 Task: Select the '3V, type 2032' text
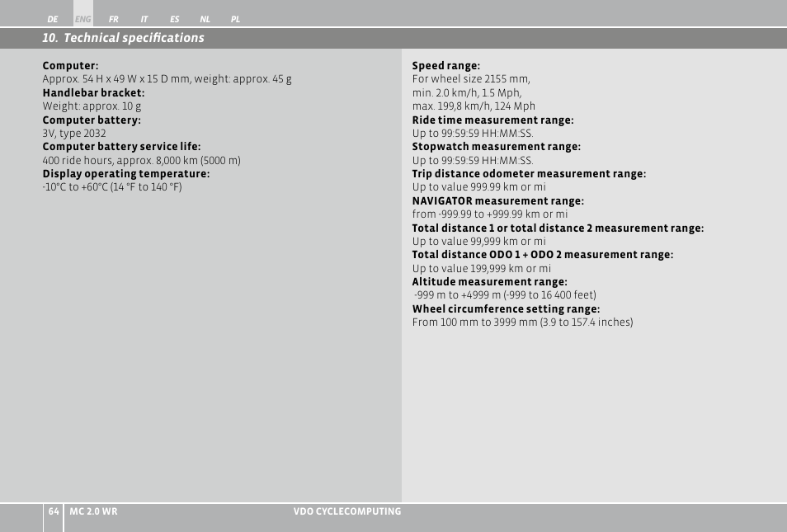click(x=73, y=134)
